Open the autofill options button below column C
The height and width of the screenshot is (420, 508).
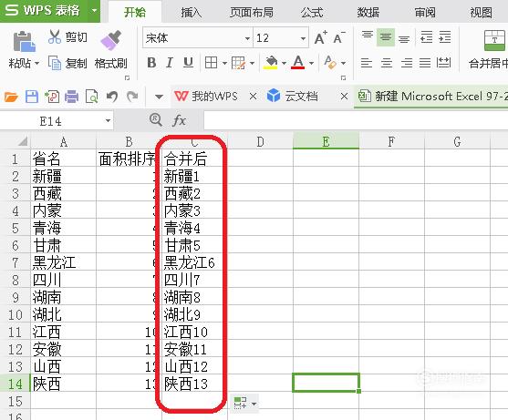pos(244,404)
